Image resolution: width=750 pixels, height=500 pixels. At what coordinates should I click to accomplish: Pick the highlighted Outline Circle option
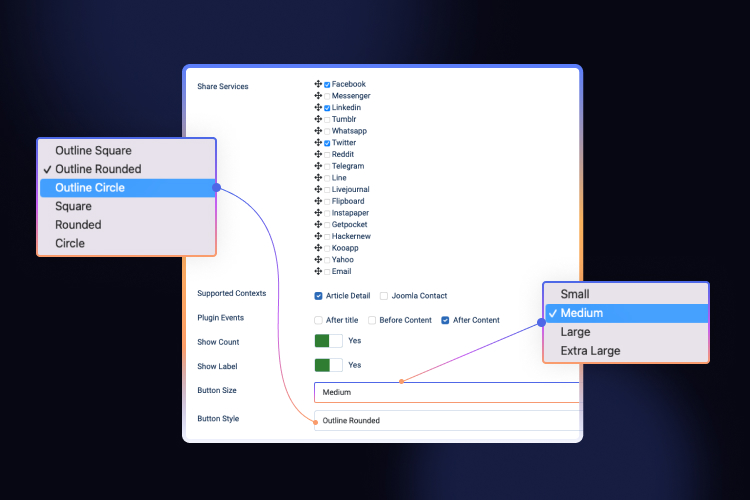click(x=127, y=188)
